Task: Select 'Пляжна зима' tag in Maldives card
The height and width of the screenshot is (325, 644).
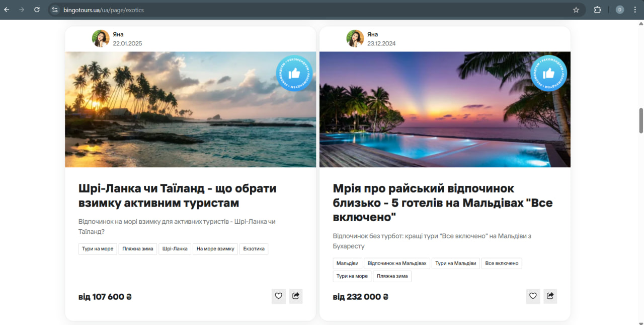Action: pyautogui.click(x=392, y=276)
